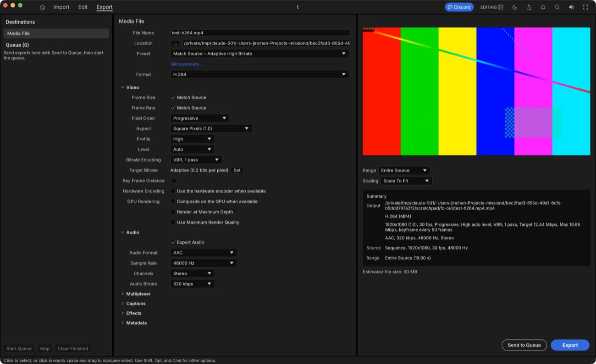Mute audio with the speaker icon

click(571, 7)
